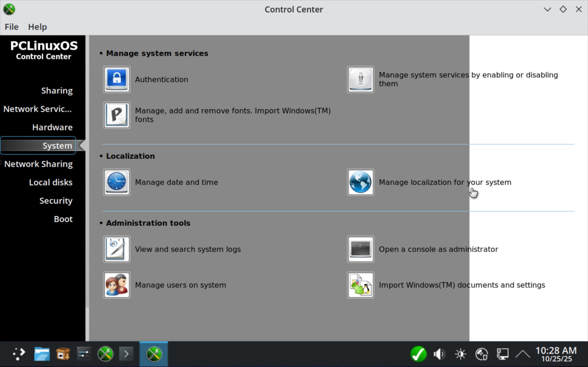Go to the Boot section
The image size is (588, 367).
coord(63,219)
